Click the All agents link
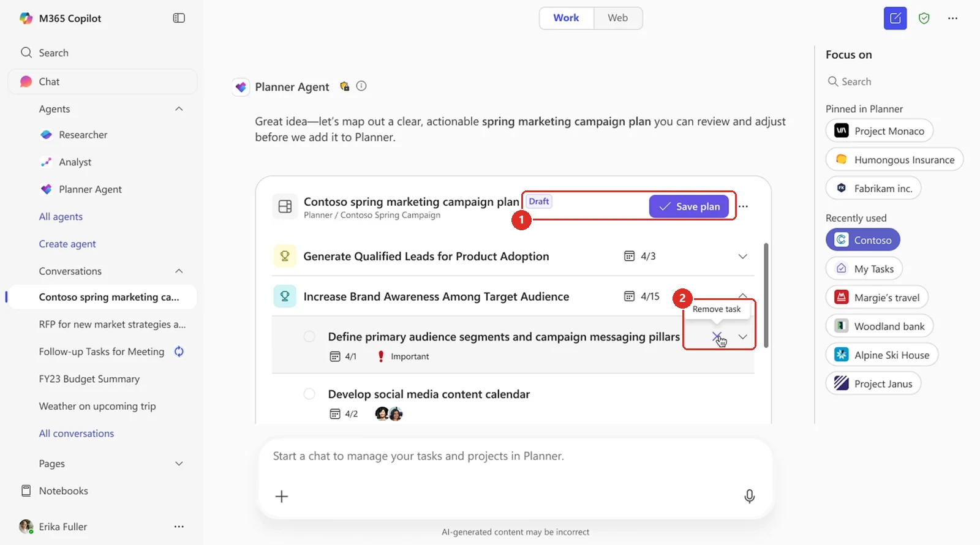 coord(61,217)
